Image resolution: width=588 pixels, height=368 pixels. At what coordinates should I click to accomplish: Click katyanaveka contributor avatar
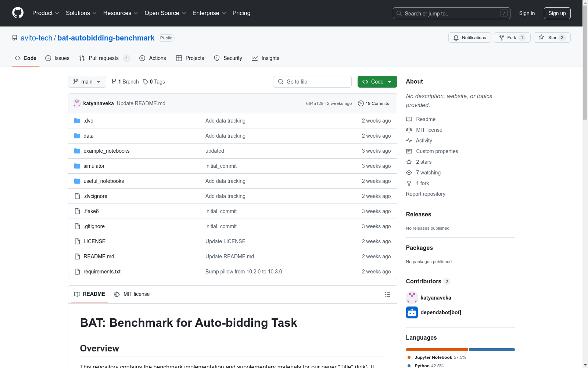[x=412, y=298]
